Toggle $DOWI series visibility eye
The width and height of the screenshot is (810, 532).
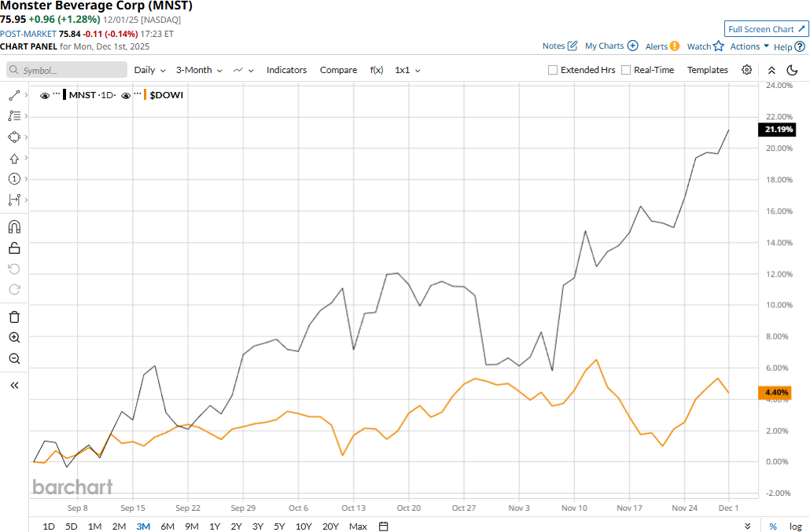coord(126,95)
